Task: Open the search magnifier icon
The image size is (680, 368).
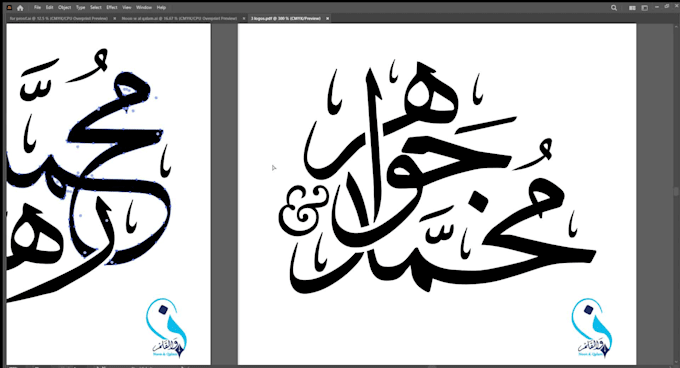Action: [x=614, y=8]
